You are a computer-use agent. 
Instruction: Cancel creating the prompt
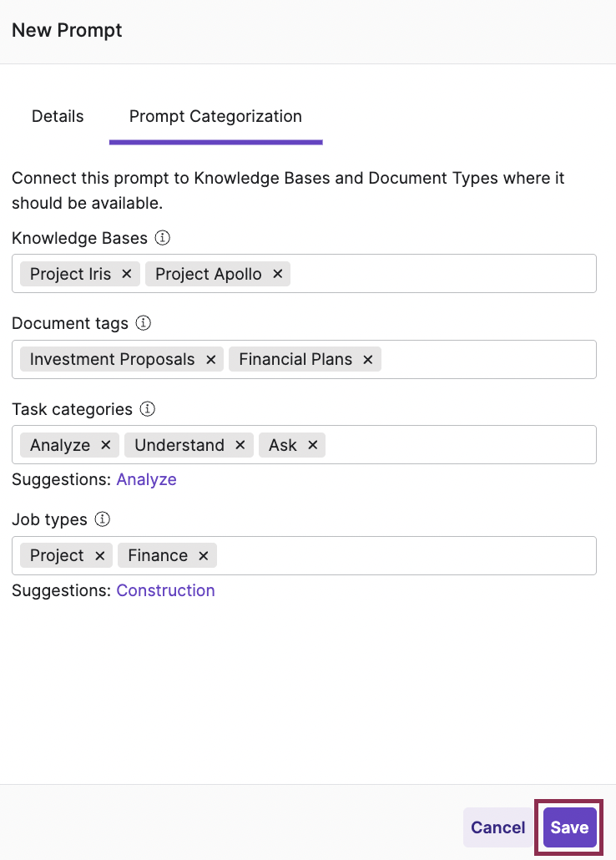pos(498,827)
